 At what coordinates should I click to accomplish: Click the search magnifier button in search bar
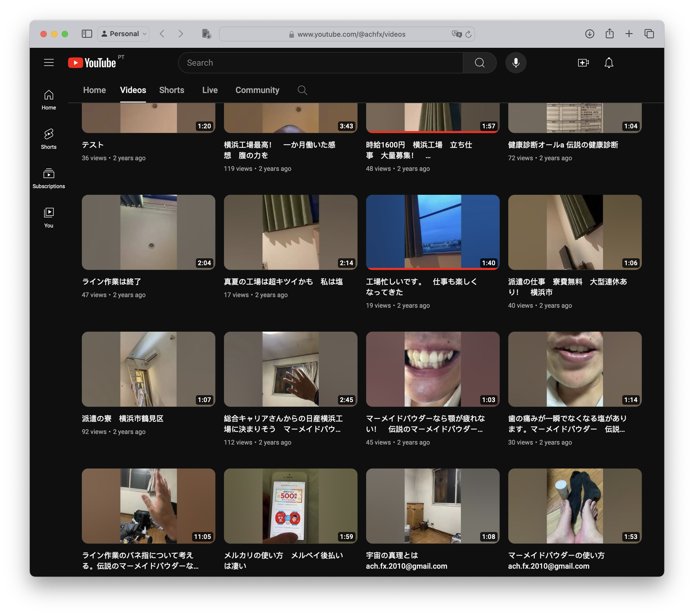479,62
